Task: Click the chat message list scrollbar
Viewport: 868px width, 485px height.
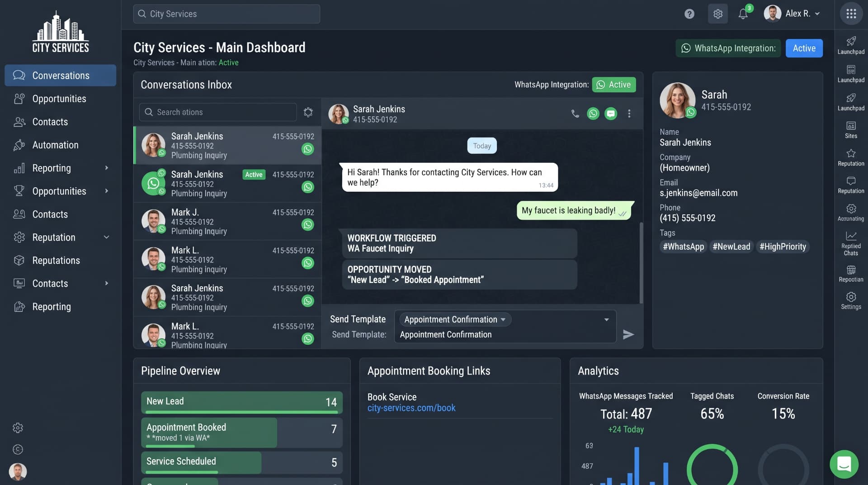Action: pos(641,262)
